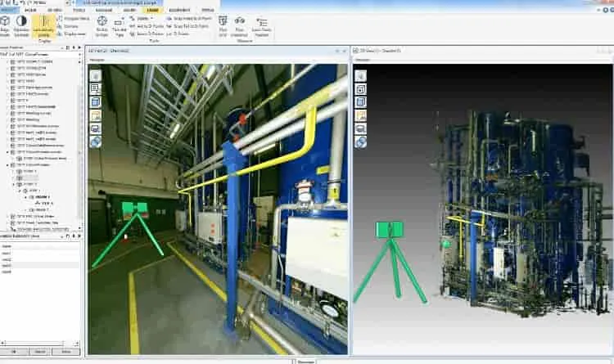The image size is (614, 364).
Task: Toggle the yellow highlighted ribbon button
Action: 44,26
